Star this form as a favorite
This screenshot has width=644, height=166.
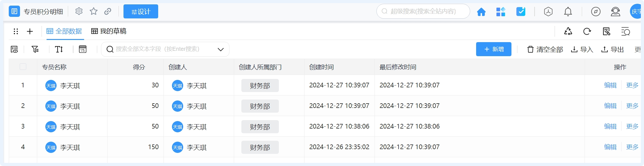pyautogui.click(x=93, y=12)
